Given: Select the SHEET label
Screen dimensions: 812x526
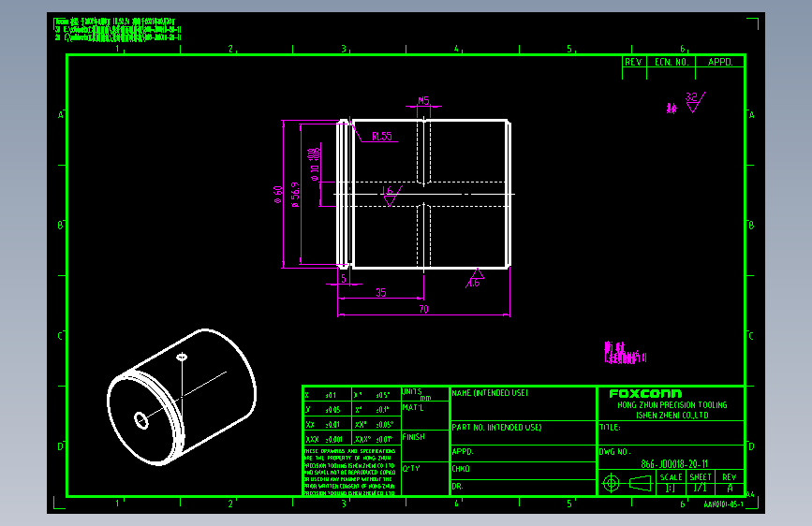Looking at the screenshot, I should coord(701,476).
